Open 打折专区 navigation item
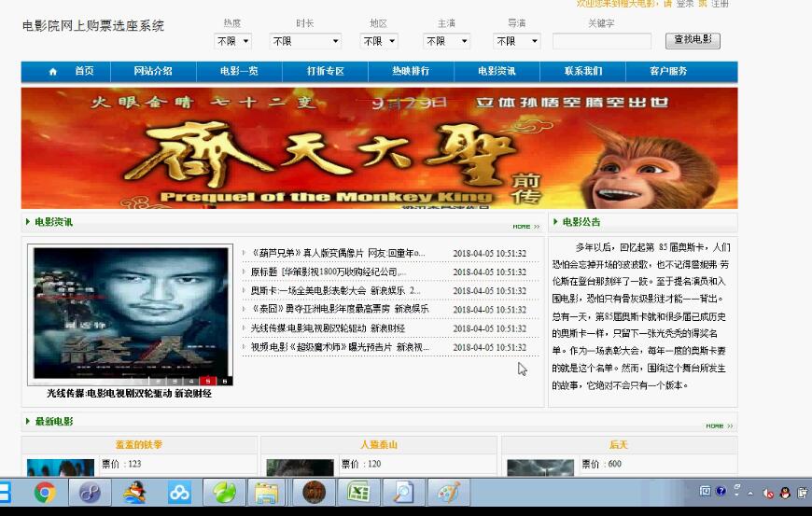This screenshot has width=812, height=516. pos(325,72)
